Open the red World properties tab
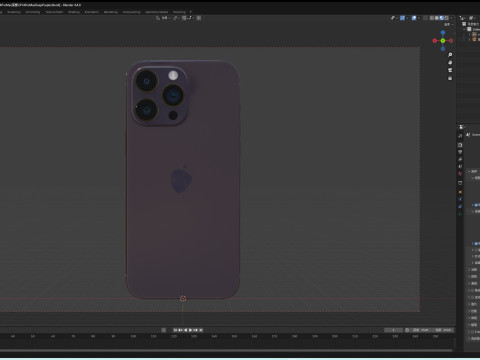The width and height of the screenshot is (480, 360). click(x=460, y=174)
